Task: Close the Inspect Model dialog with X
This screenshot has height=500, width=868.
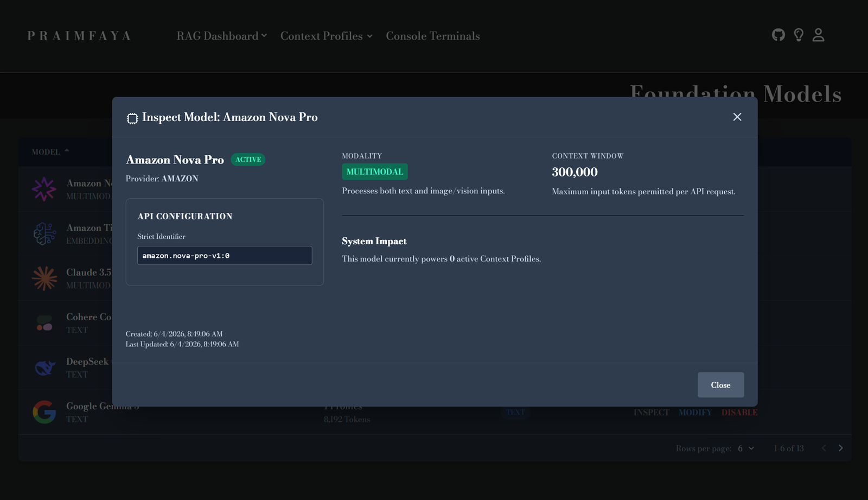Action: [737, 117]
